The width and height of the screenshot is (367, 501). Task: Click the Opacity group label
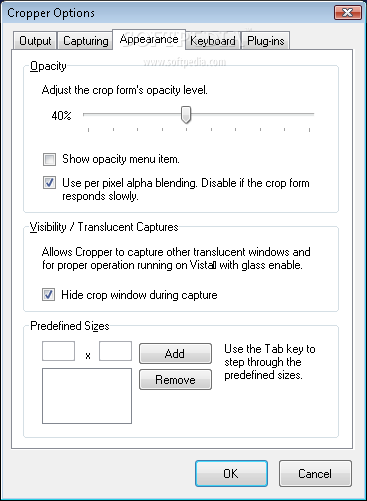(x=48, y=66)
